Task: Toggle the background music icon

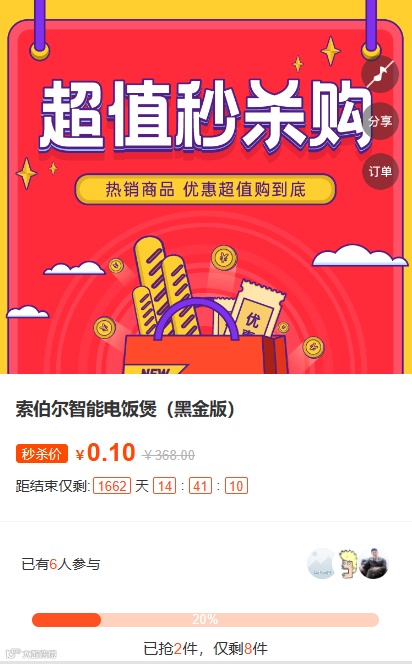Action: coord(380,74)
